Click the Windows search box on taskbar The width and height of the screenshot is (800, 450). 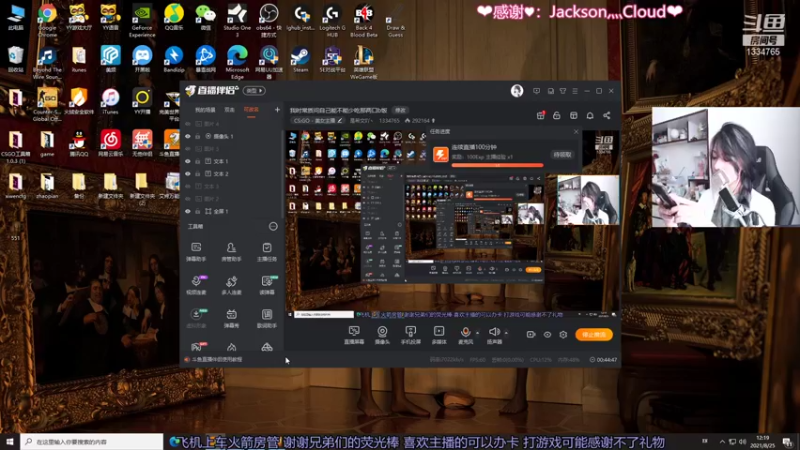coord(92,442)
